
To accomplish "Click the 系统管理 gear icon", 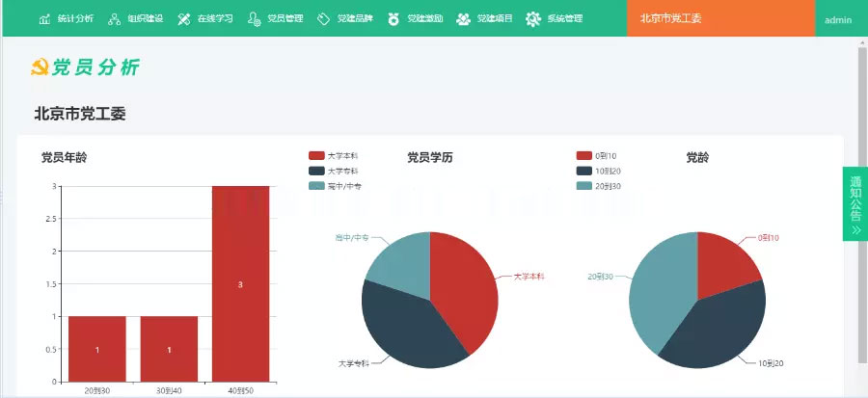I will (x=533, y=19).
